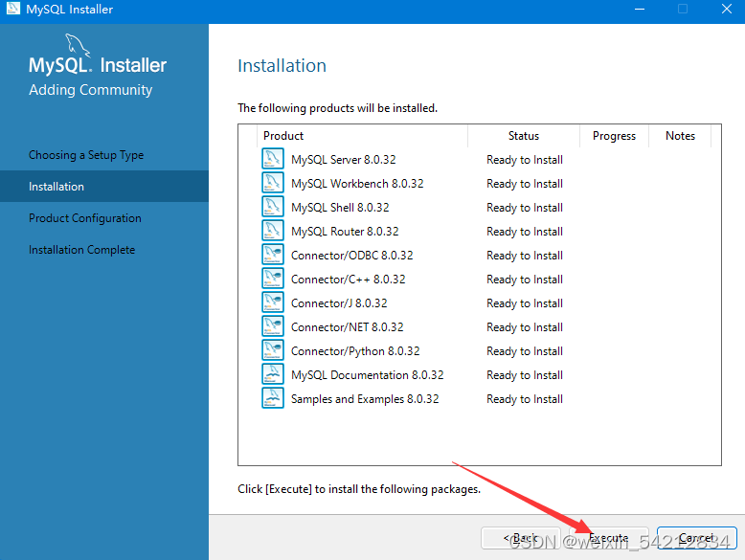The width and height of the screenshot is (745, 560).
Task: Select the Connector/NET 8.0.32 row text
Action: (x=348, y=327)
